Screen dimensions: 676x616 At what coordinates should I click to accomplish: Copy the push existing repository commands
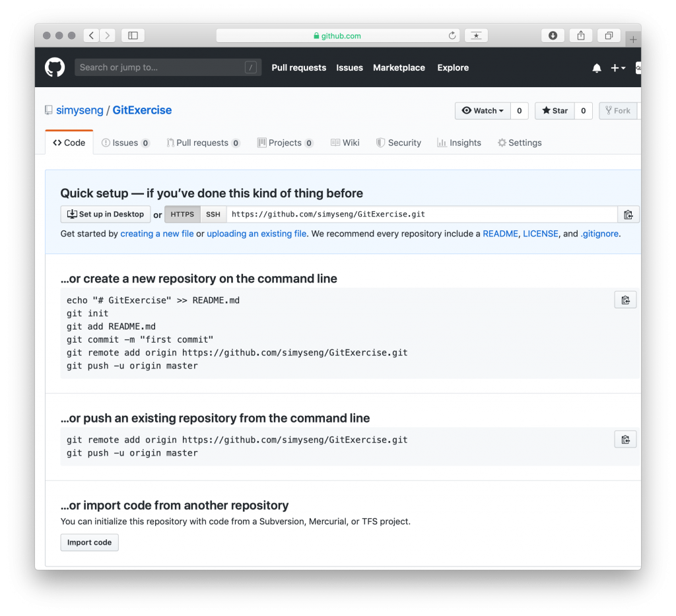pyautogui.click(x=625, y=438)
